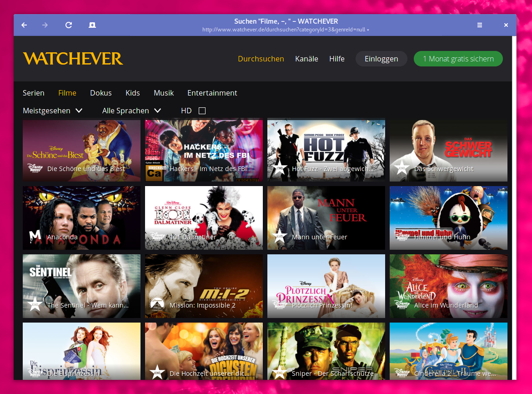Open the hamburger menu in title bar

click(479, 25)
